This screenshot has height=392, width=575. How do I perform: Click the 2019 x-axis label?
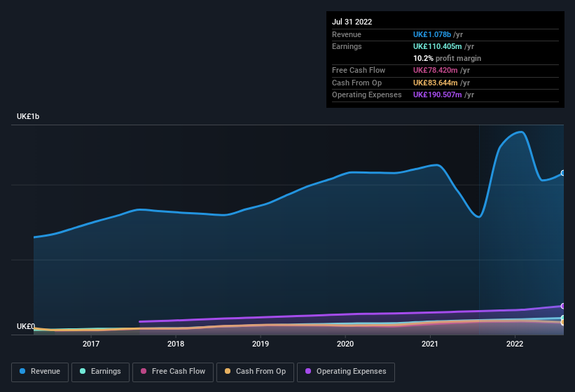(261, 344)
